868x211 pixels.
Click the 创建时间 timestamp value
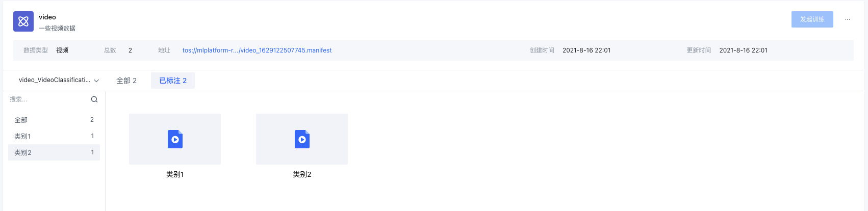coord(586,50)
